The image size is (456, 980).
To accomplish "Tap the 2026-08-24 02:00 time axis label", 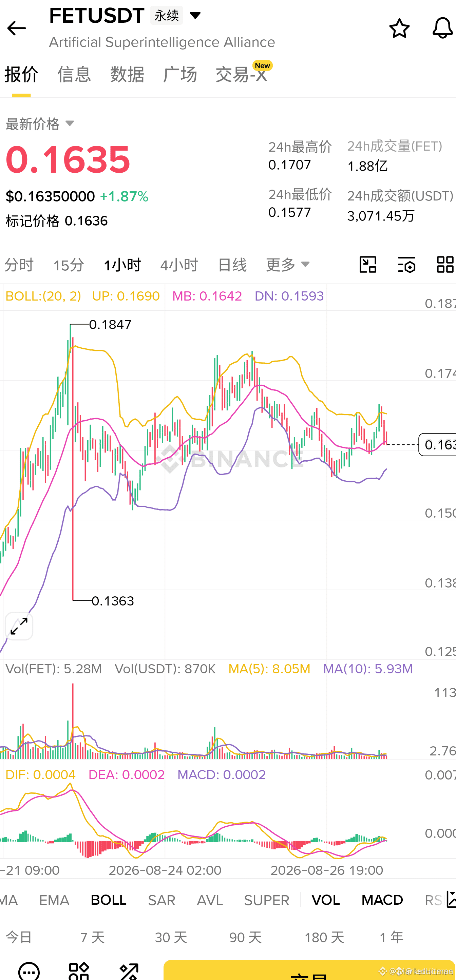I will (x=165, y=870).
